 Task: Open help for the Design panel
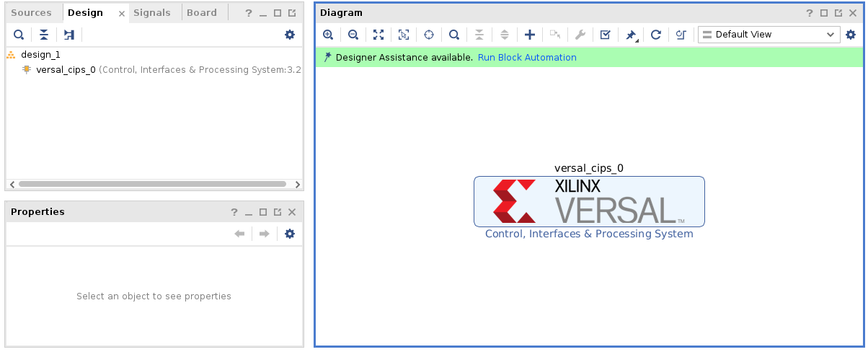(248, 13)
